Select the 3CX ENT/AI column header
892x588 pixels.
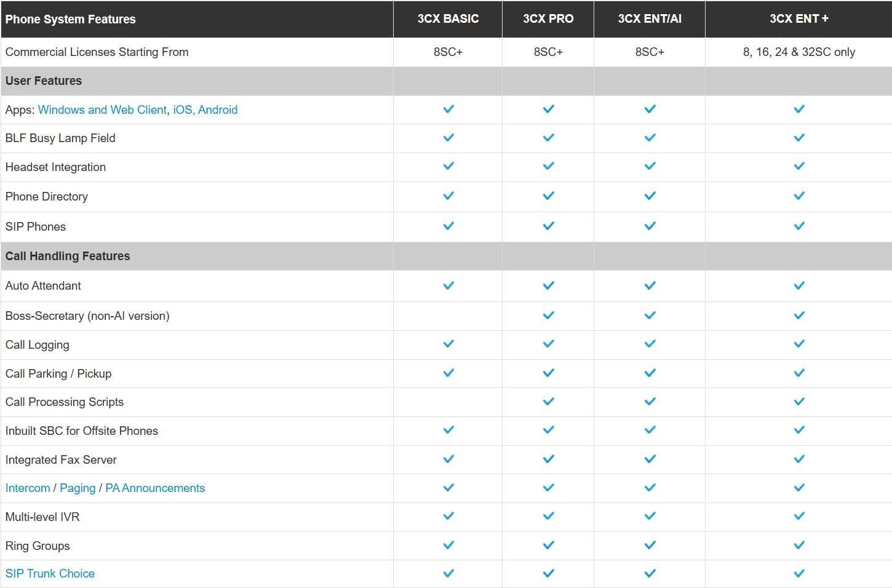coord(650,19)
